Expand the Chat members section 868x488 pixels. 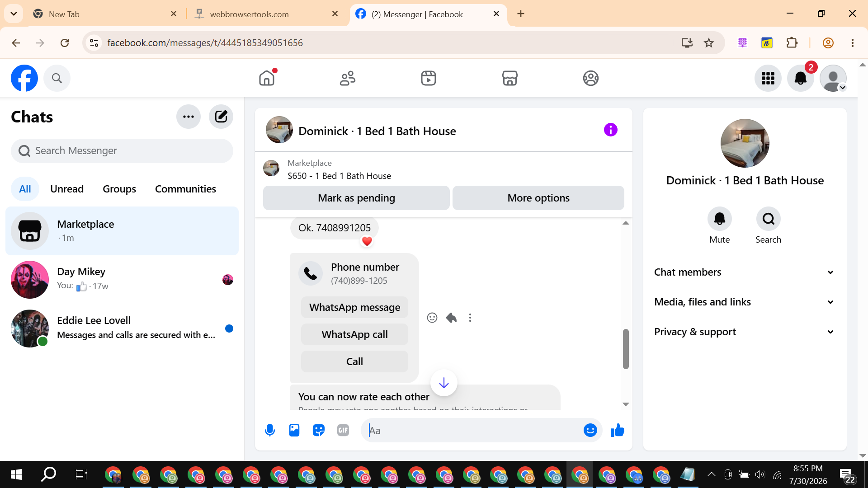coord(744,272)
